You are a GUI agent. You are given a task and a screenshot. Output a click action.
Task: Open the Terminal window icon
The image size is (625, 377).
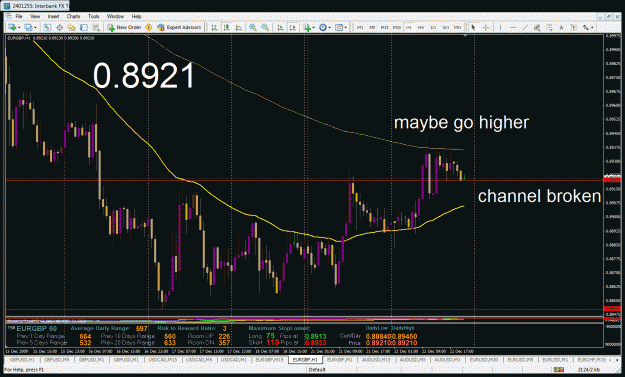(x=84, y=27)
